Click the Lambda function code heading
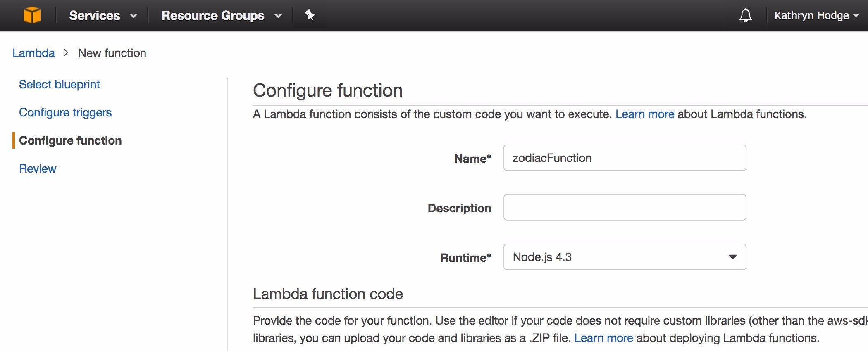This screenshot has height=351, width=868. click(328, 294)
